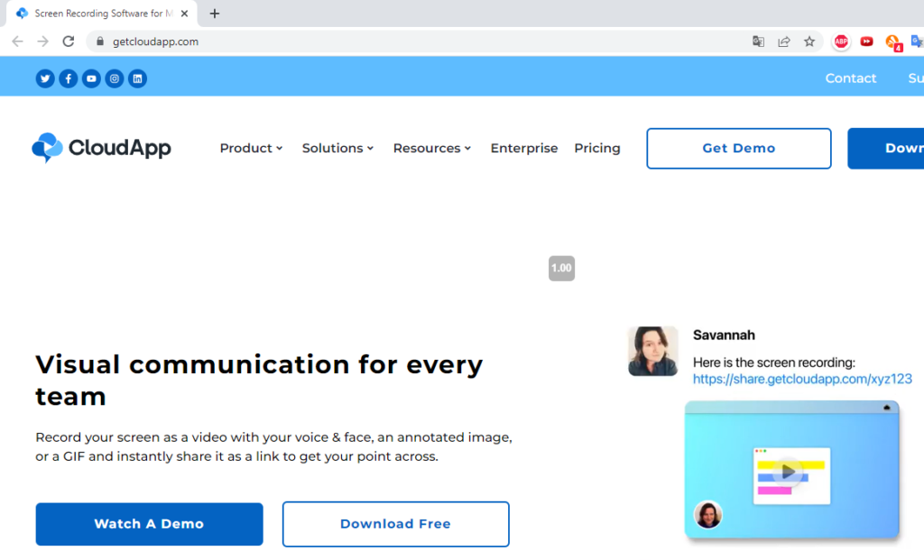This screenshot has width=924, height=560.
Task: Go forward with browser forward arrow
Action: click(x=43, y=41)
